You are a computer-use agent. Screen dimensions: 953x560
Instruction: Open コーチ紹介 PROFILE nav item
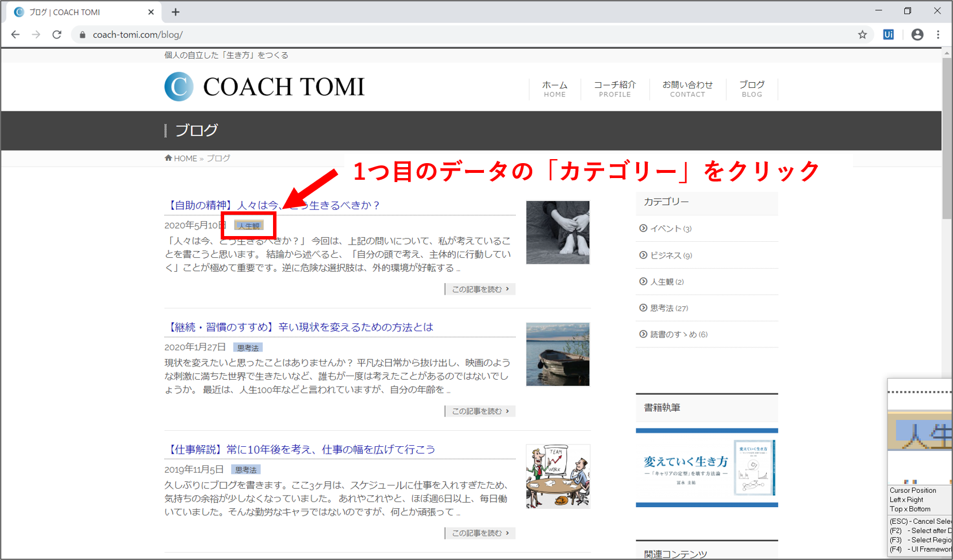point(614,88)
